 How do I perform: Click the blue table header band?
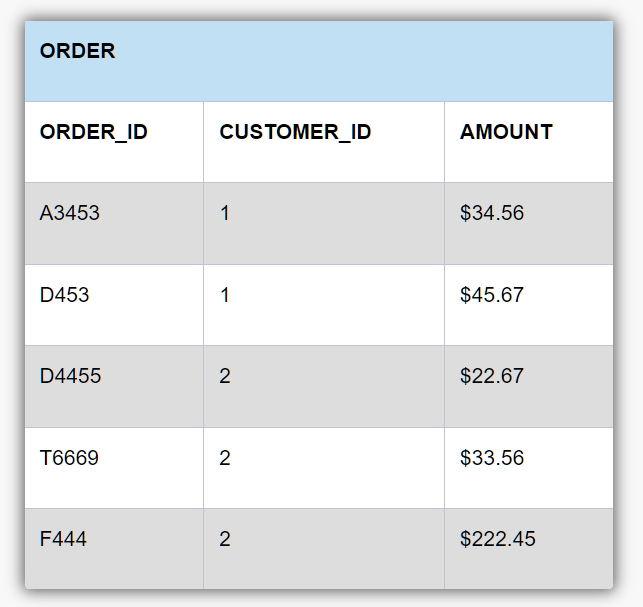tap(319, 61)
